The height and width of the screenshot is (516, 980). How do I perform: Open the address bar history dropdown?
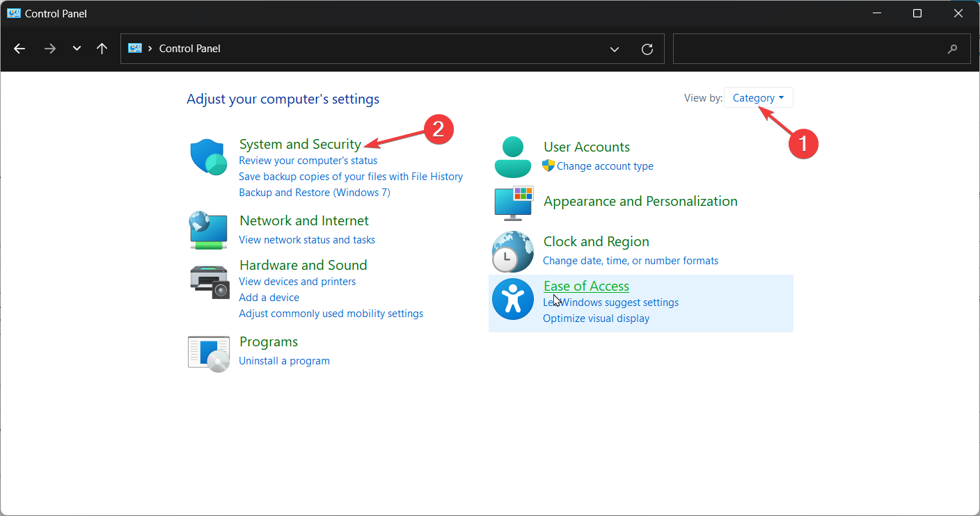point(615,49)
